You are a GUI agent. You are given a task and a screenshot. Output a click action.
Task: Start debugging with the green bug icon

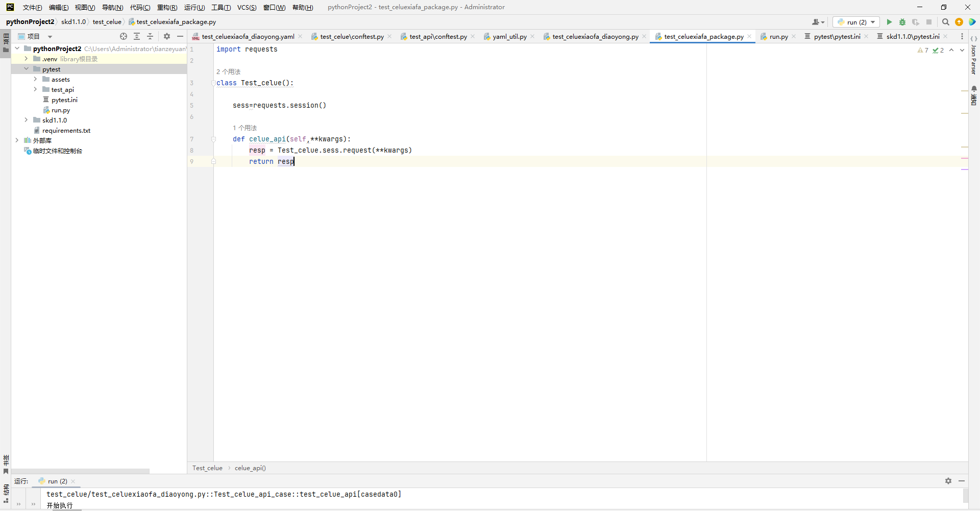(902, 22)
